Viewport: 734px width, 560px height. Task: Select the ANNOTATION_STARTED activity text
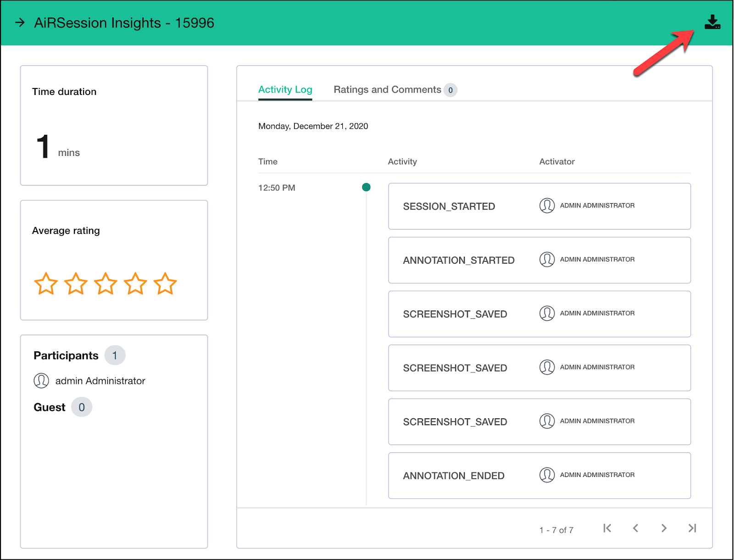point(459,260)
